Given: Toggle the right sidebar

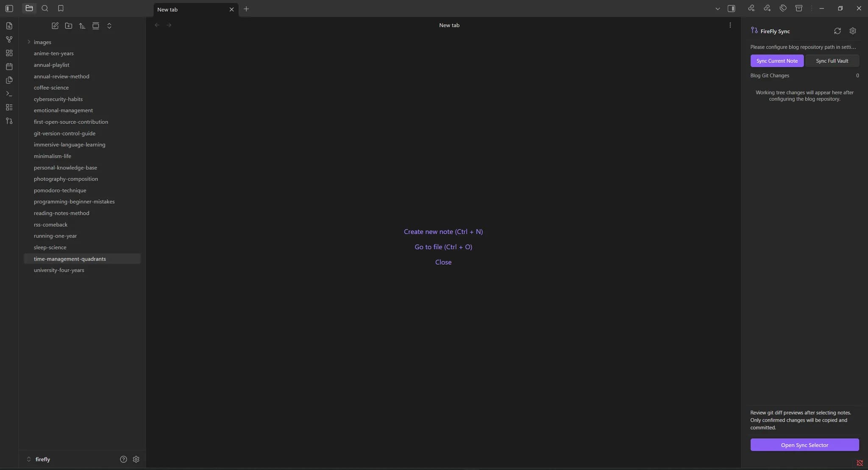Looking at the screenshot, I should click(x=731, y=8).
